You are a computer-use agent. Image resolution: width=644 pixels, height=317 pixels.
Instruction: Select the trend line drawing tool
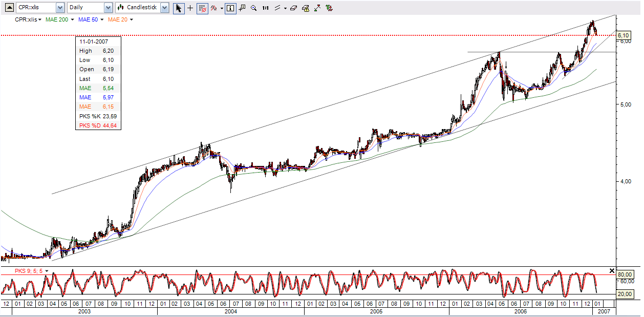click(x=277, y=8)
